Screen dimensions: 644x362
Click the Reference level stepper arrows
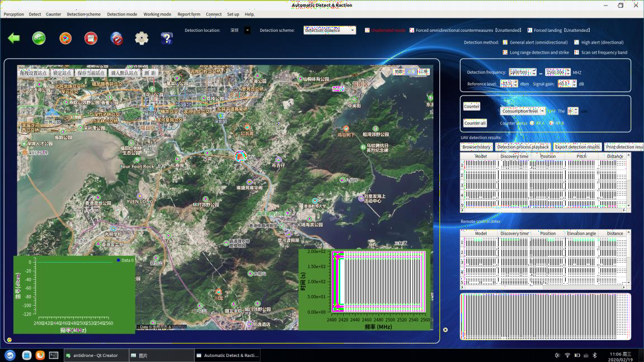515,84
